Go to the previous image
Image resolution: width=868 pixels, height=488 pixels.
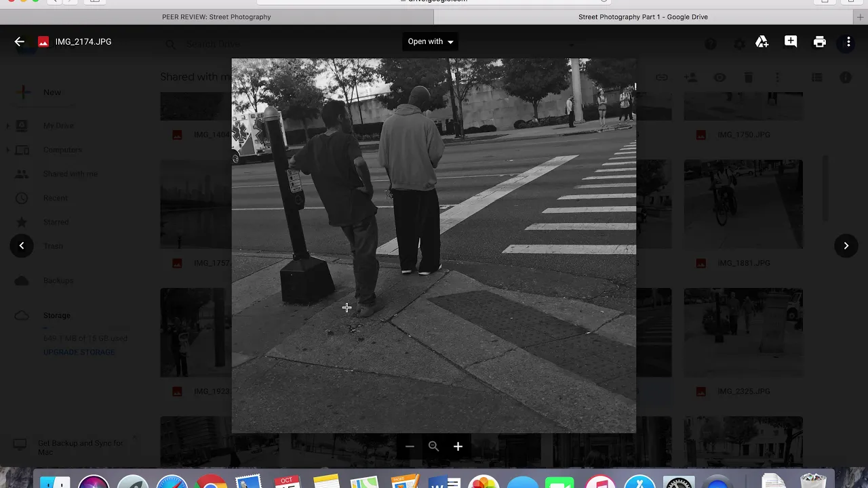(x=22, y=245)
